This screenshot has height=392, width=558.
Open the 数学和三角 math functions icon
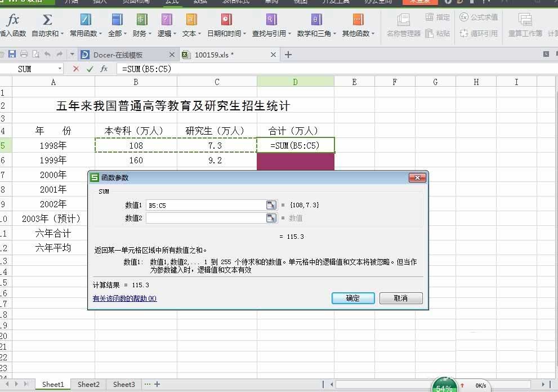click(x=316, y=20)
